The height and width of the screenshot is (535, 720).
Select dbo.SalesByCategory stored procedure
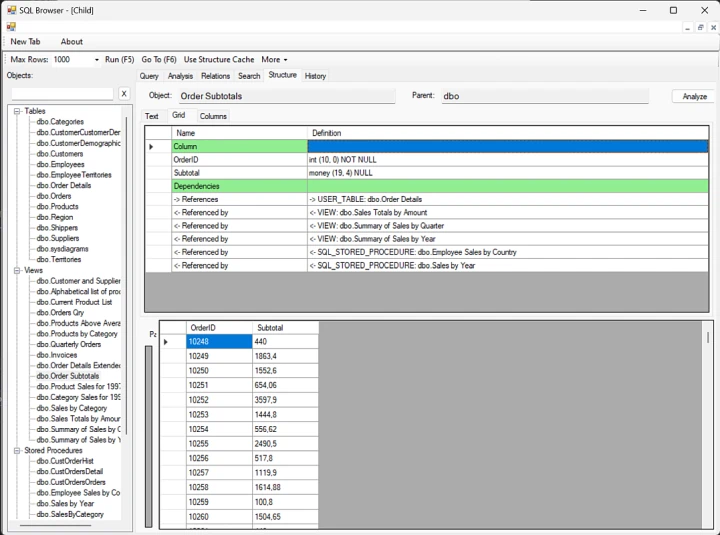pyautogui.click(x=70, y=514)
